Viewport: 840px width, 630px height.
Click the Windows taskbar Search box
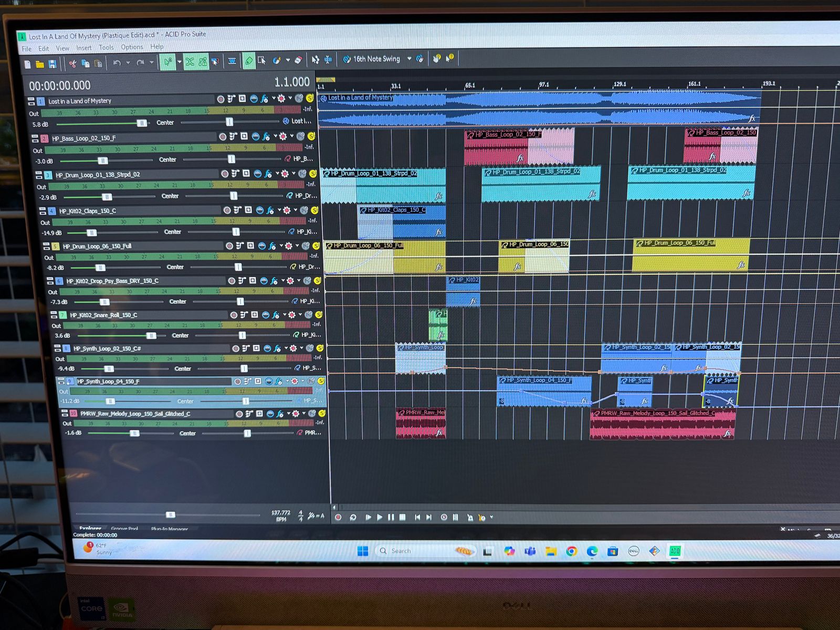coord(415,551)
